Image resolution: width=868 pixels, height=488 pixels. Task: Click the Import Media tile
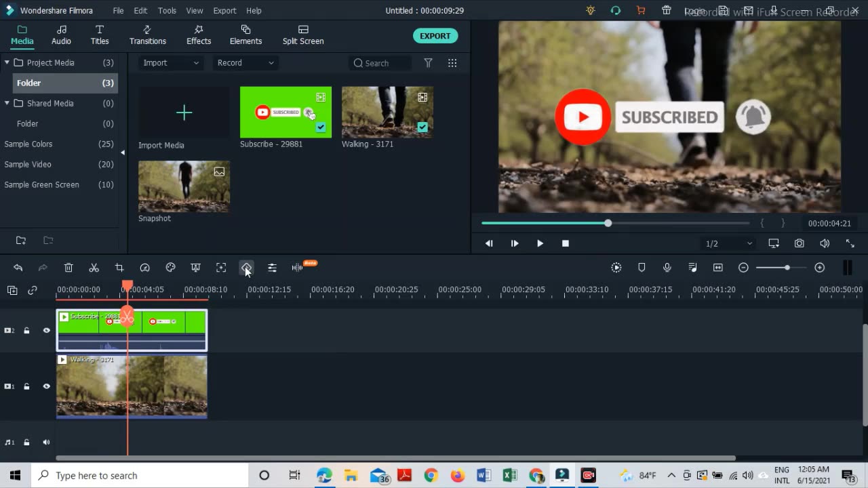pyautogui.click(x=184, y=113)
